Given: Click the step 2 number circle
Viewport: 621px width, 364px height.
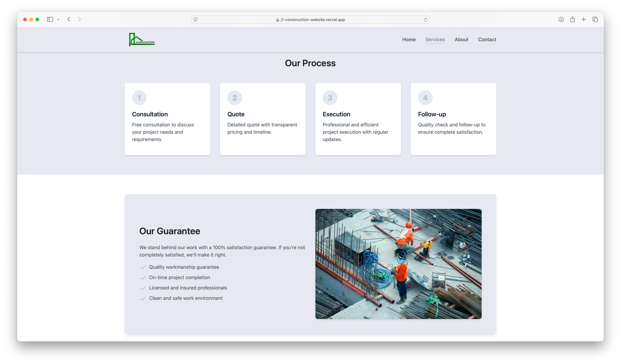Looking at the screenshot, I should pos(235,98).
